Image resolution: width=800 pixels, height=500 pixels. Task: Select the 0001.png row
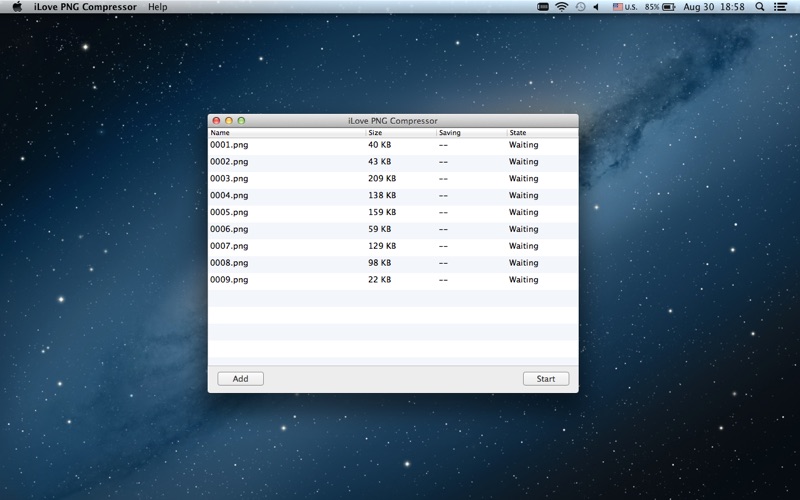coord(392,145)
